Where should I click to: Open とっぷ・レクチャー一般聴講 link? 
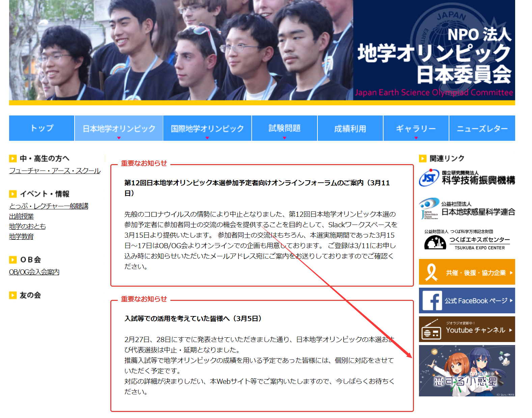click(49, 206)
